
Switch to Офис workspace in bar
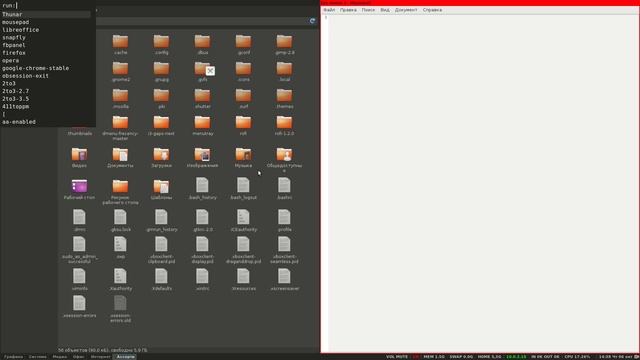78,357
